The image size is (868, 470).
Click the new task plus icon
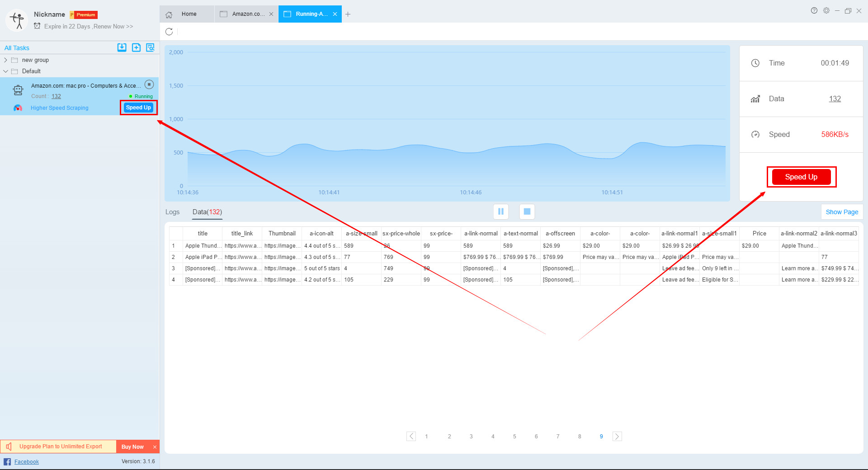[x=136, y=47]
